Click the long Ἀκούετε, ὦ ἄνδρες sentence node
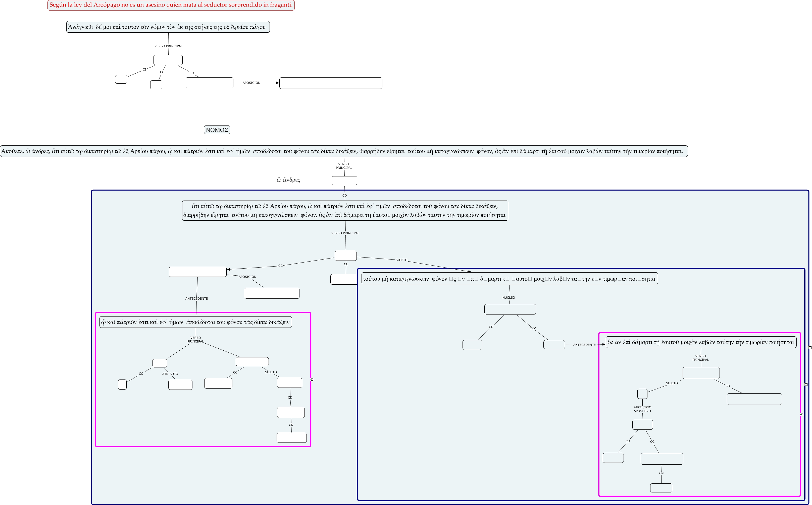 point(343,151)
